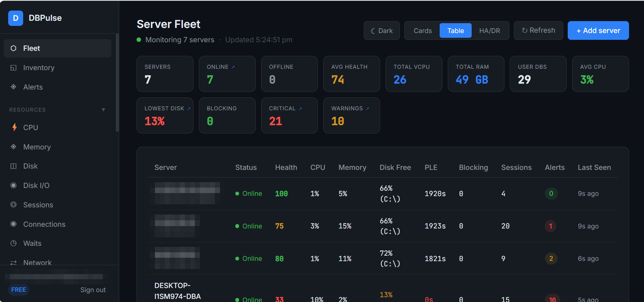Switch to HA/DR view
This screenshot has height=302, width=644.
(490, 31)
